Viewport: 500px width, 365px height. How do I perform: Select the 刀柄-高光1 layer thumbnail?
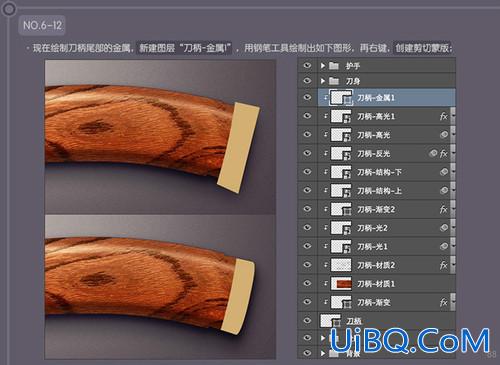click(x=341, y=116)
